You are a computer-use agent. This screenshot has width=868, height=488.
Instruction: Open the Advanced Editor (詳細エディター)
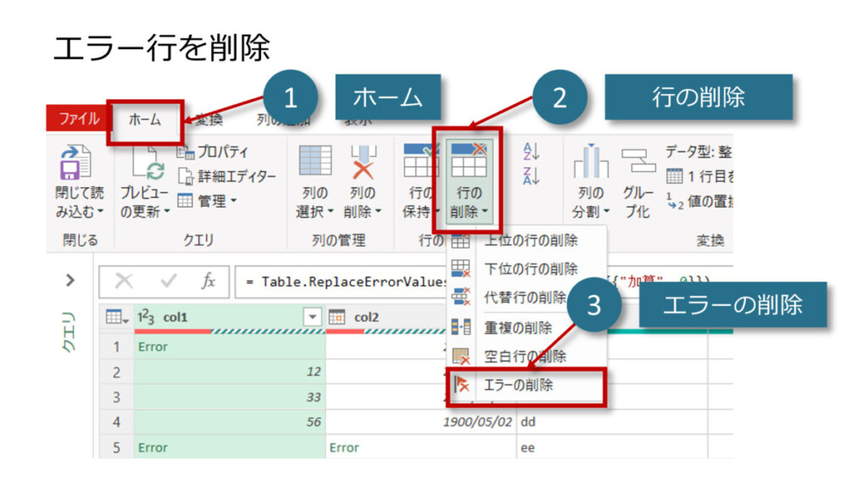pos(227,176)
